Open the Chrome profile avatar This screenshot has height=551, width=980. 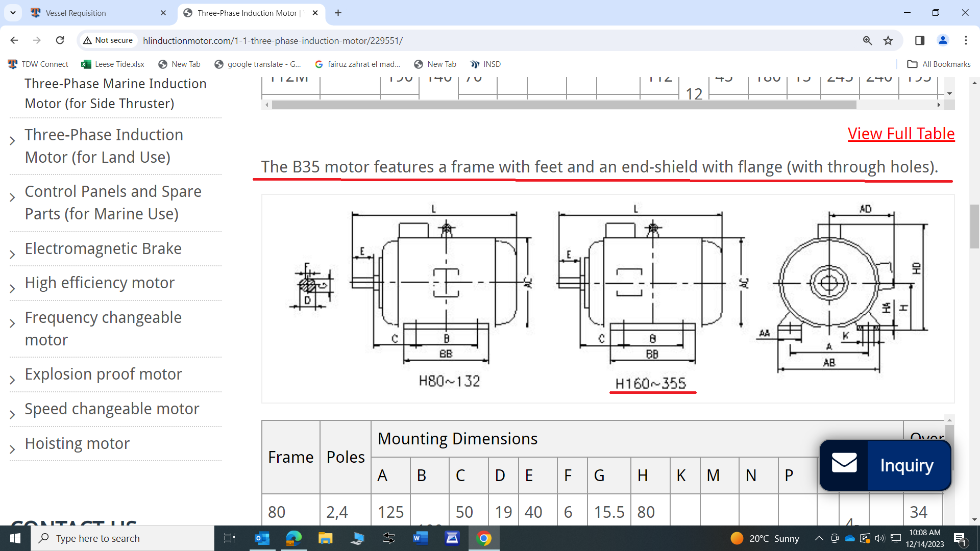pos(943,40)
